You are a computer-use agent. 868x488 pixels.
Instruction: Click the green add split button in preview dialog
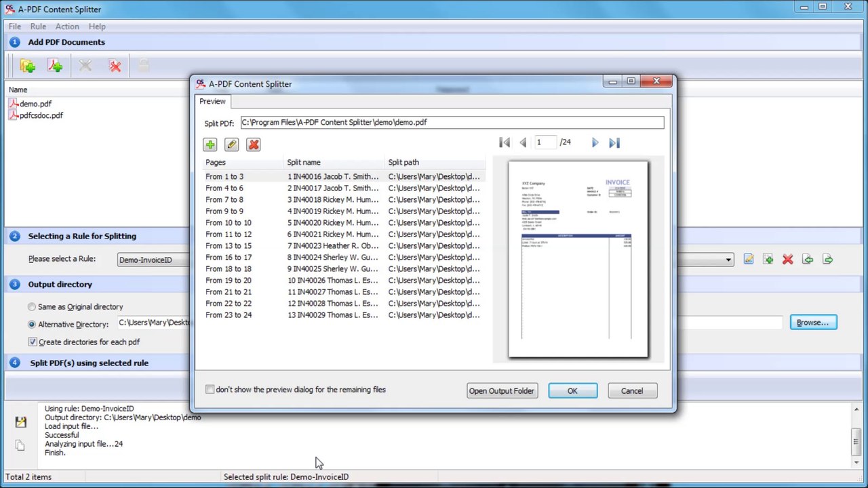(210, 144)
